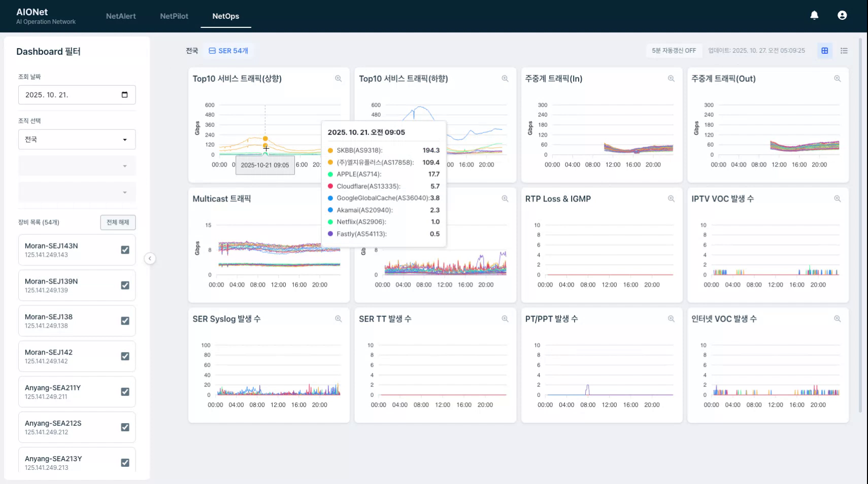Open the user account profile icon
The height and width of the screenshot is (484, 868).
[842, 15]
